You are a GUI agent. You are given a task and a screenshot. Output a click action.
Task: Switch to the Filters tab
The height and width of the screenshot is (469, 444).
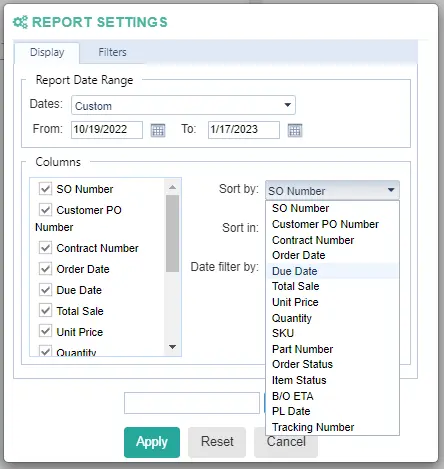click(112, 52)
